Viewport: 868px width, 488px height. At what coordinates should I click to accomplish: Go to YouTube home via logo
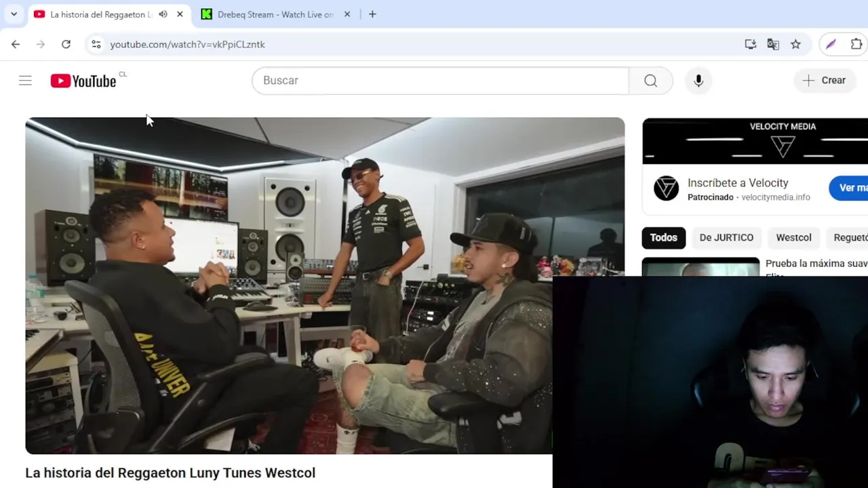83,81
